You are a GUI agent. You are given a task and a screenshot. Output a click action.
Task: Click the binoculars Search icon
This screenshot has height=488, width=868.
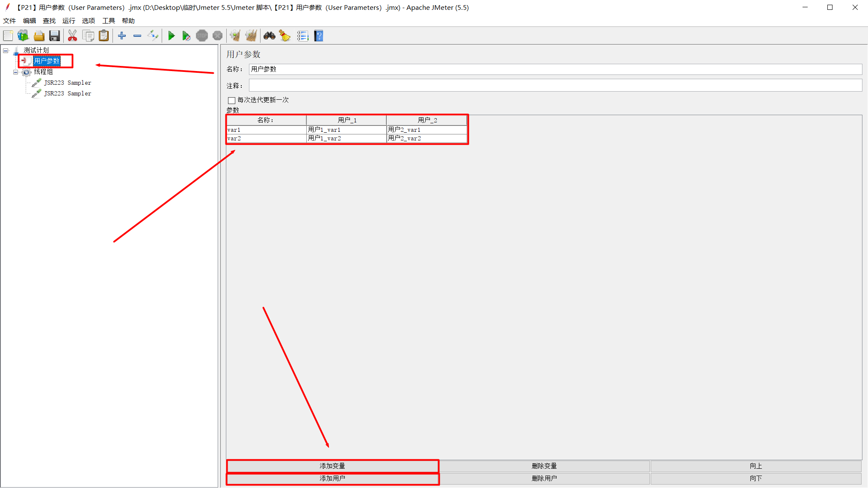[x=269, y=36]
